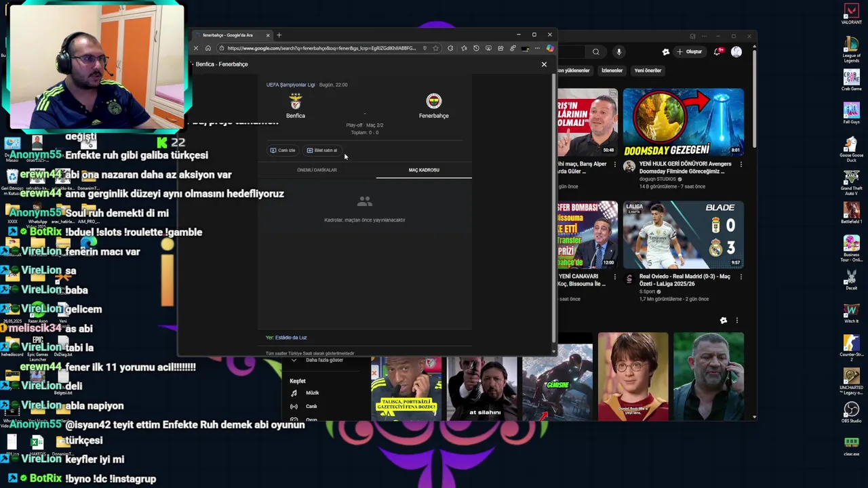Stop page loading in Edge toolbar
The width and height of the screenshot is (868, 488).
(196, 48)
